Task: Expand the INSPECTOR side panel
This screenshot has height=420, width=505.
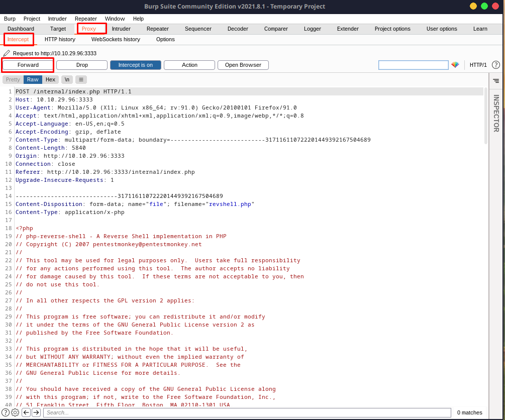Action: pyautogui.click(x=496, y=114)
